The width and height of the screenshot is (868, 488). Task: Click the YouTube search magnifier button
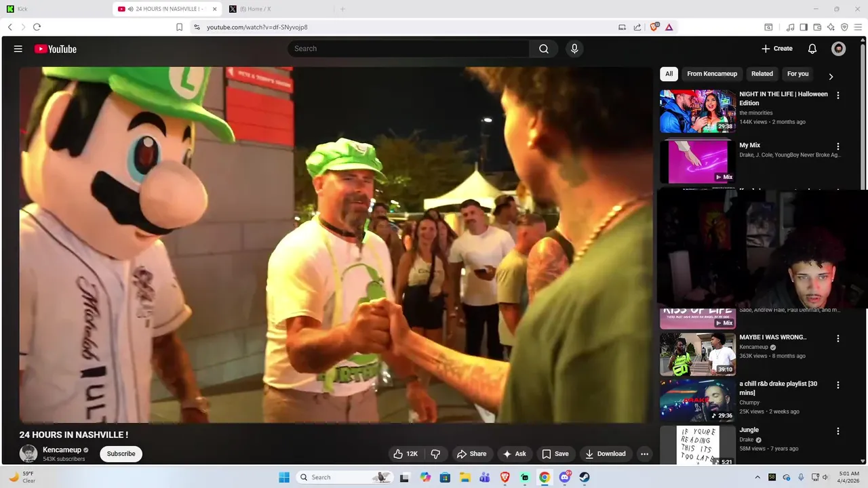point(544,49)
